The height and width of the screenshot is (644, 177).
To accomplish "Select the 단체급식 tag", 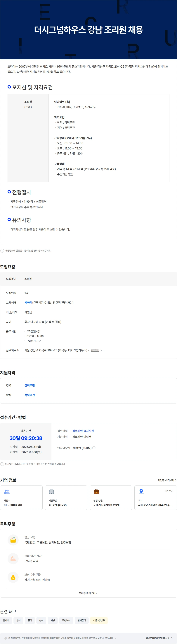I will [82, 620].
